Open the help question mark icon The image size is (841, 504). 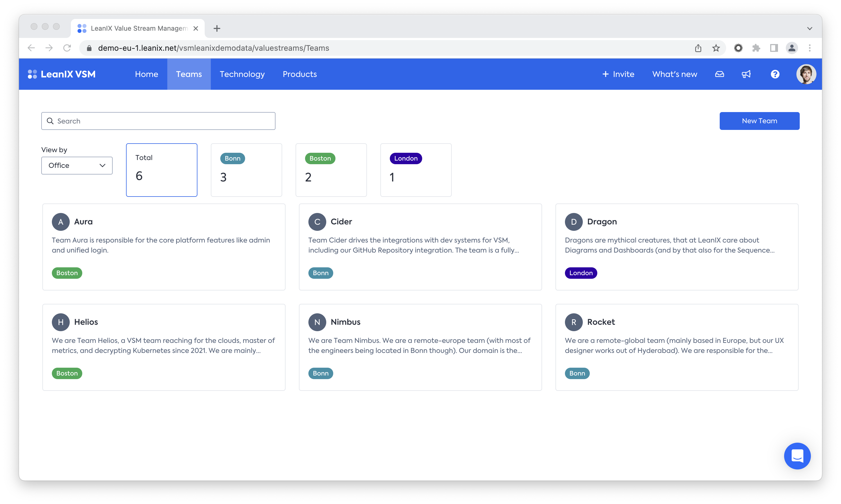[775, 74]
